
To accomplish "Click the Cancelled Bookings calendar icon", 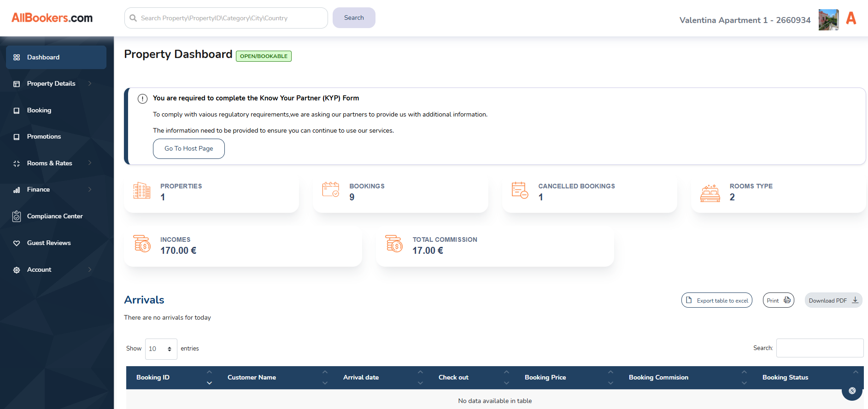I will pos(520,190).
